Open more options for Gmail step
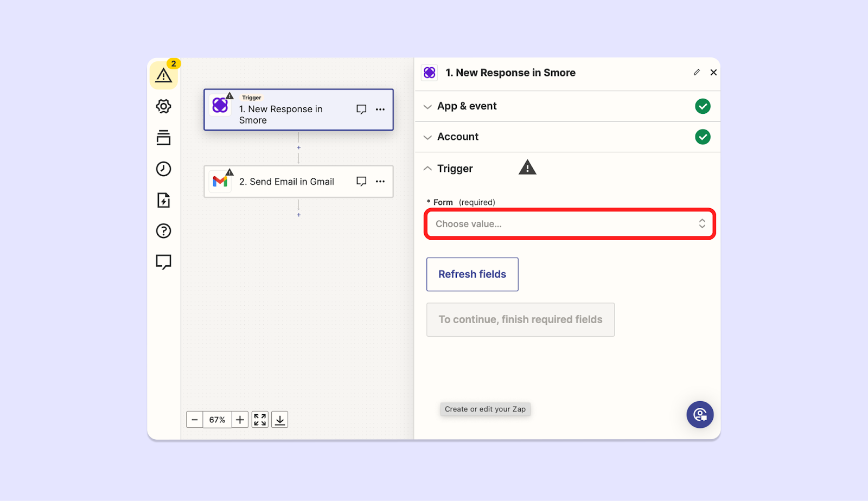 (380, 182)
